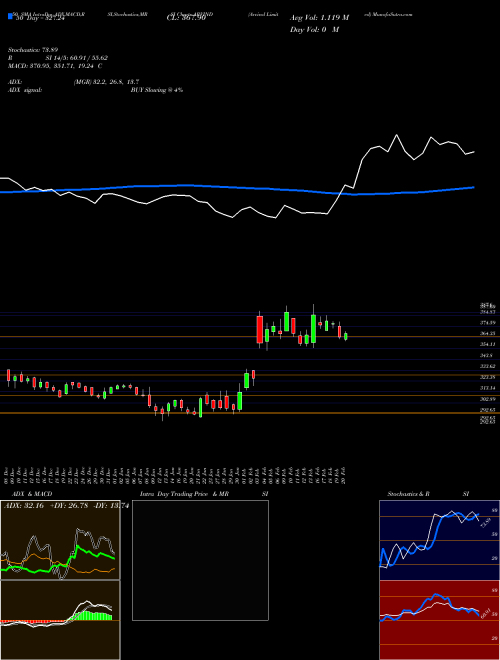
Task: Click the white price line peak
Action: click(396, 135)
